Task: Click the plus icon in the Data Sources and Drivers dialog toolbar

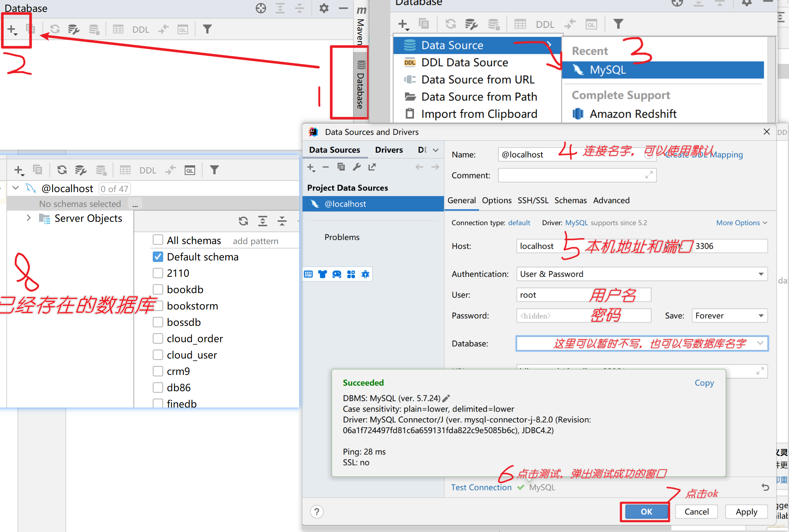Action: [311, 168]
